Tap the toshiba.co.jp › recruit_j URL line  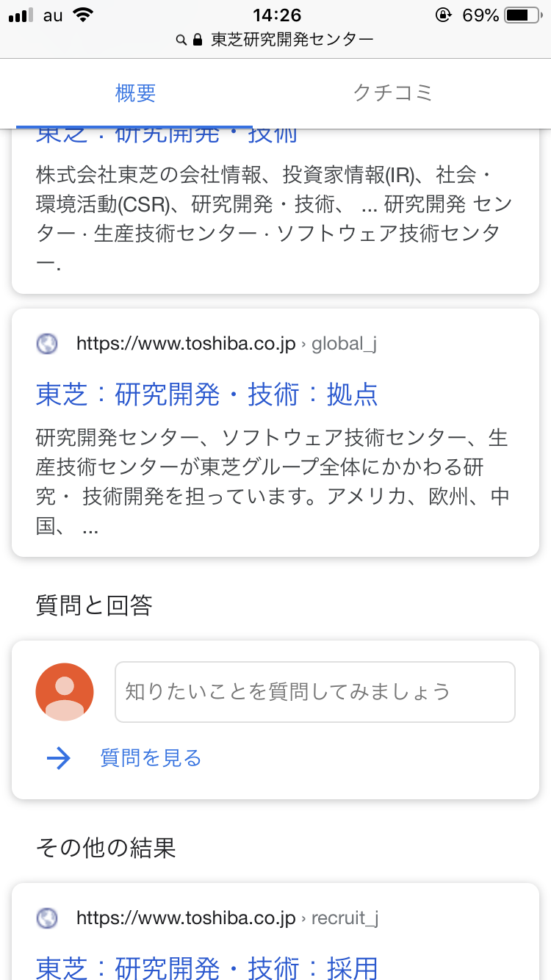click(x=228, y=918)
